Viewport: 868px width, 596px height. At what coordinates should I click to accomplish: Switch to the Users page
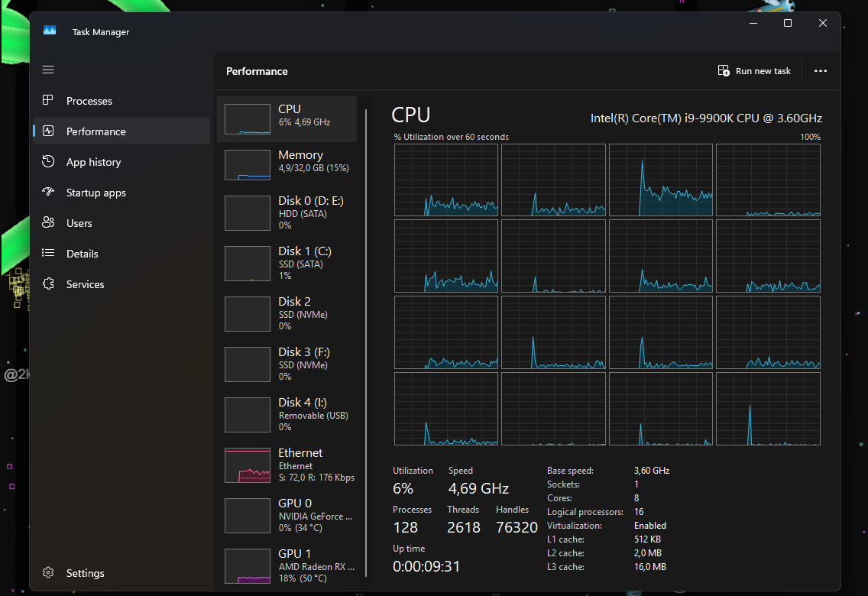click(x=121, y=223)
